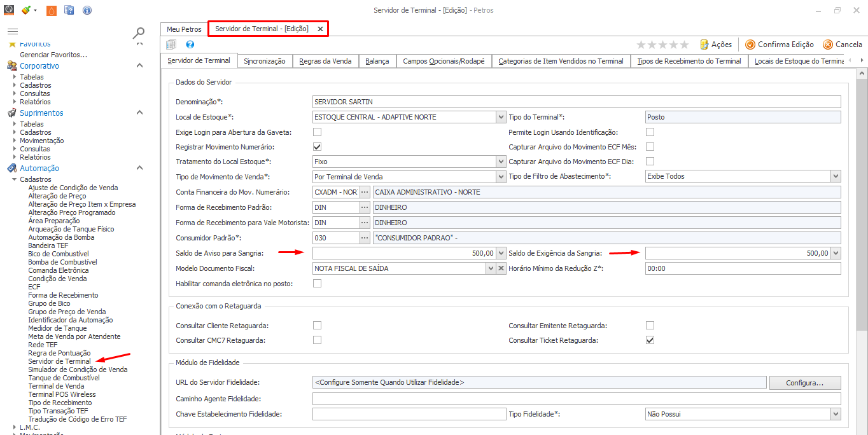Open the Local de Estoque dropdown
The width and height of the screenshot is (868, 435).
501,117
